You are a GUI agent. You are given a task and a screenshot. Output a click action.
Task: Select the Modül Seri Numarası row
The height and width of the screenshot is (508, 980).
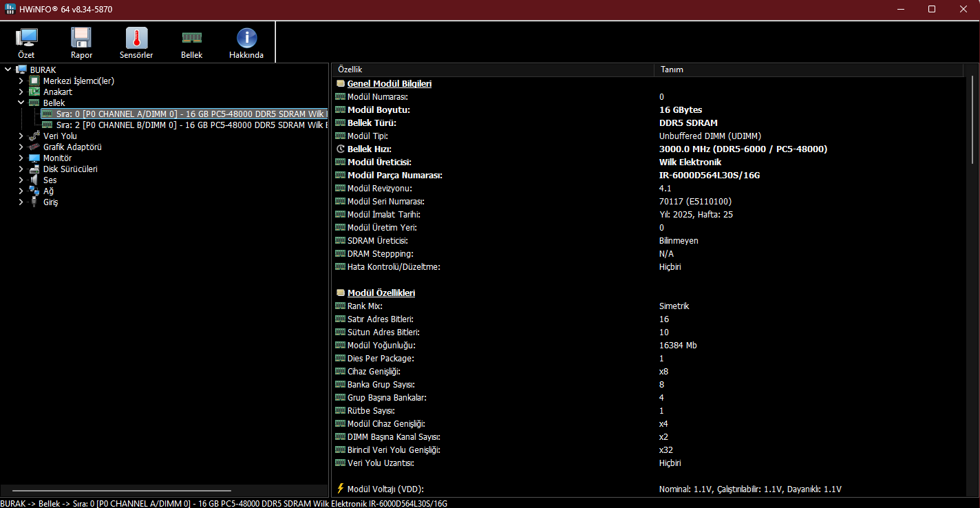649,201
